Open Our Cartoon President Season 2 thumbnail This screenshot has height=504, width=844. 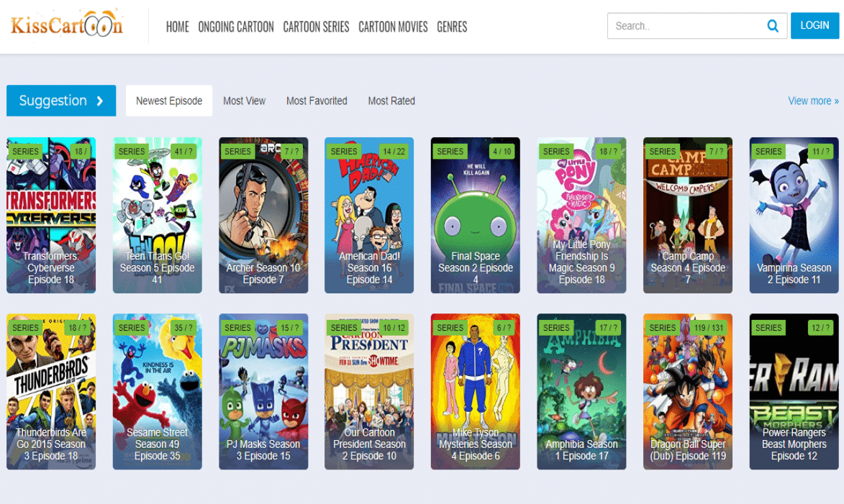pos(369,392)
